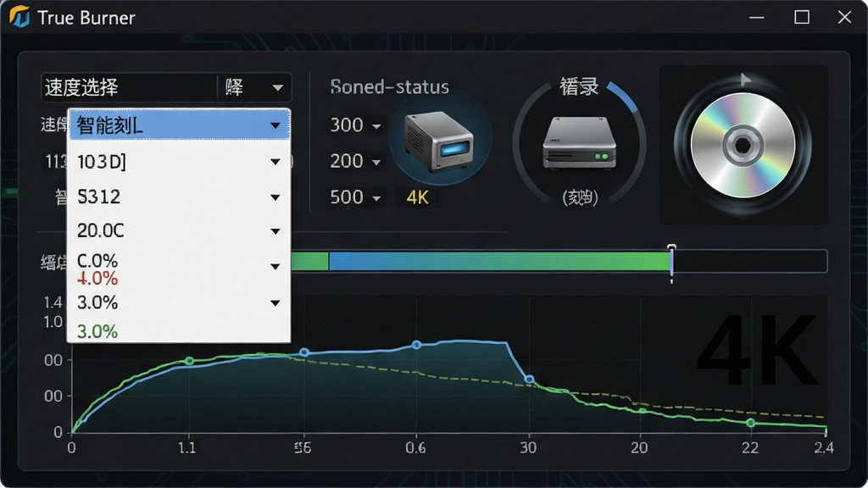The width and height of the screenshot is (868, 488).
Task: Expand the arrow beside the black 3.0% entry
Action: coord(275,302)
